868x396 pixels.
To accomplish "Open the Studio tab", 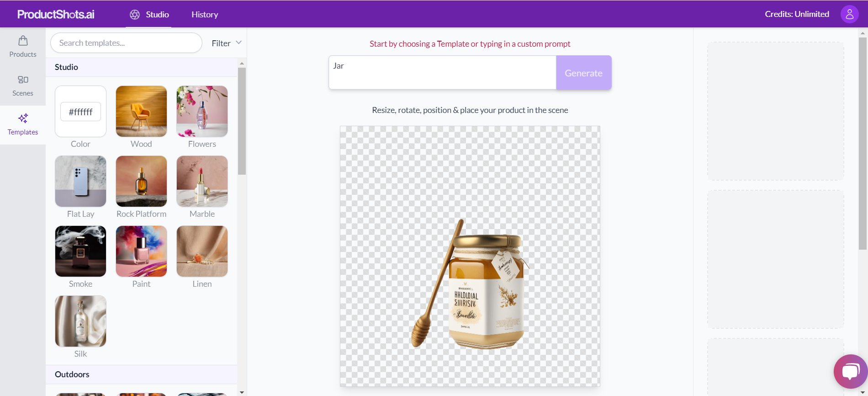I will (149, 14).
